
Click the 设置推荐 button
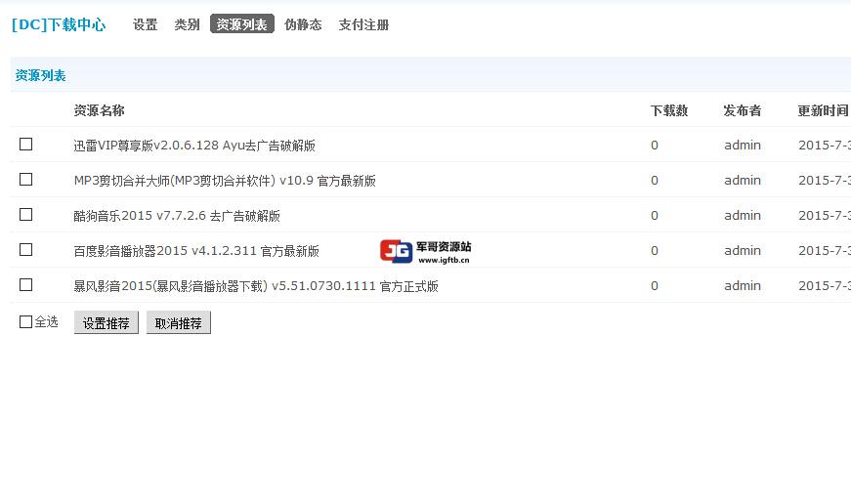(x=106, y=322)
